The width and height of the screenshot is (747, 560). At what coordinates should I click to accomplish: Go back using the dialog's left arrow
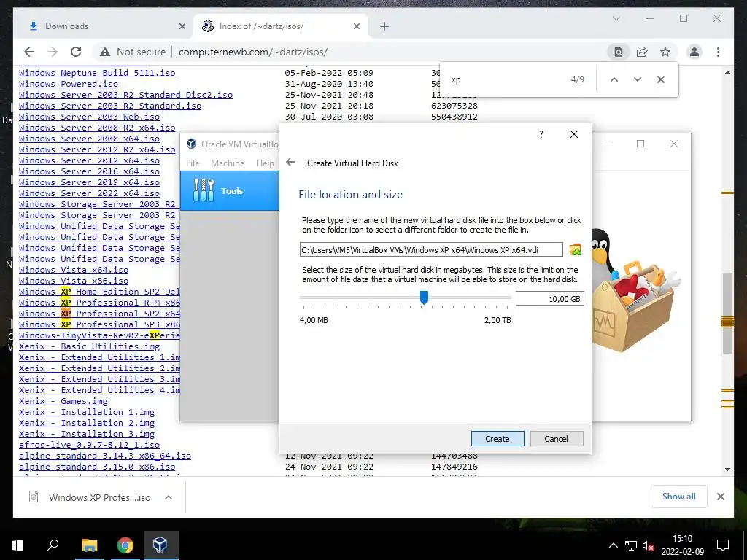point(290,163)
